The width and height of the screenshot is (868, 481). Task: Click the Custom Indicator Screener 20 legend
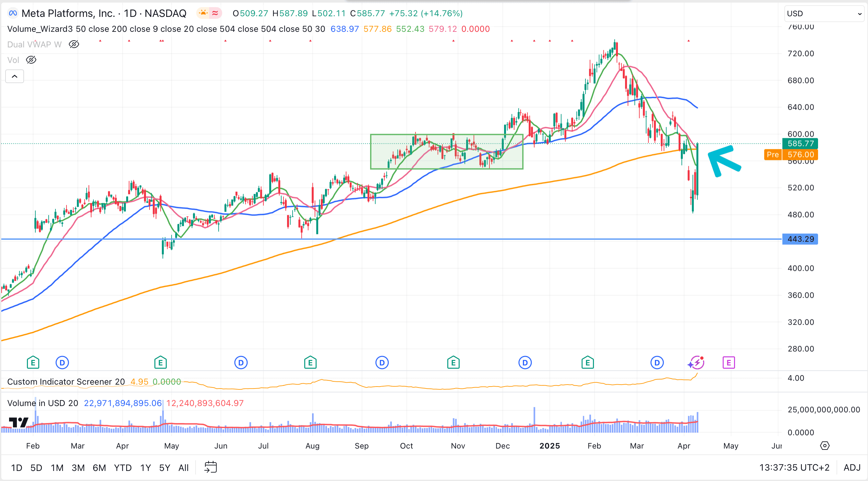(66, 382)
